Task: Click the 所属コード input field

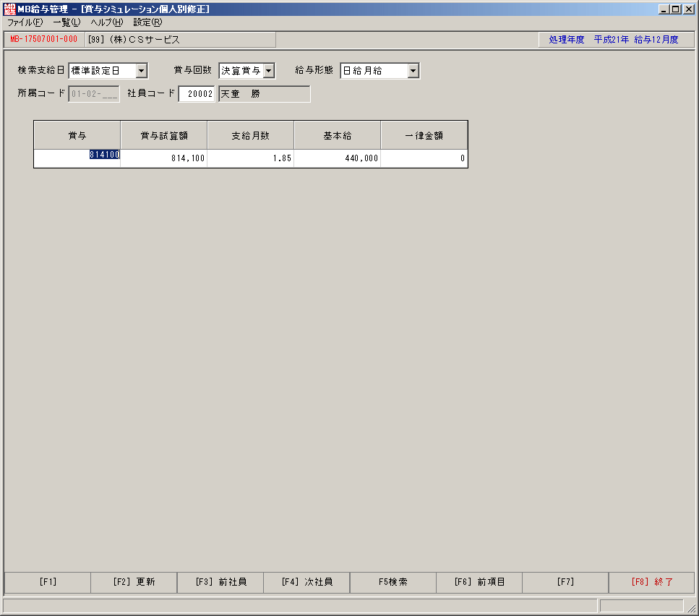Action: pos(94,94)
